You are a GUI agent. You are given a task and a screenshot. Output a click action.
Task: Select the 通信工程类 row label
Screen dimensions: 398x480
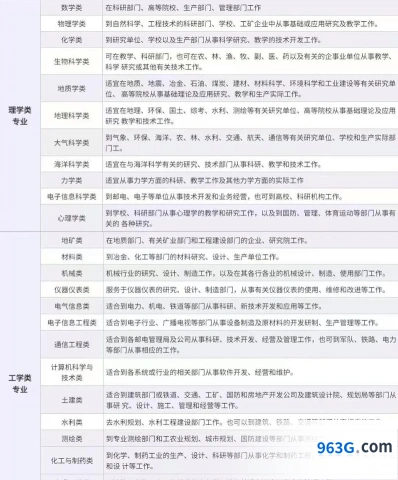click(72, 345)
